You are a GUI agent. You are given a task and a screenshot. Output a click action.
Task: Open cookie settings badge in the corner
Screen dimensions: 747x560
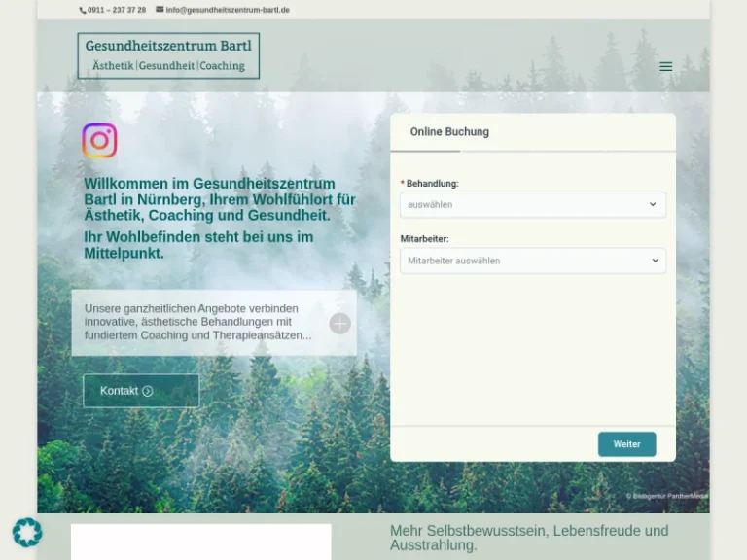pos(27,532)
